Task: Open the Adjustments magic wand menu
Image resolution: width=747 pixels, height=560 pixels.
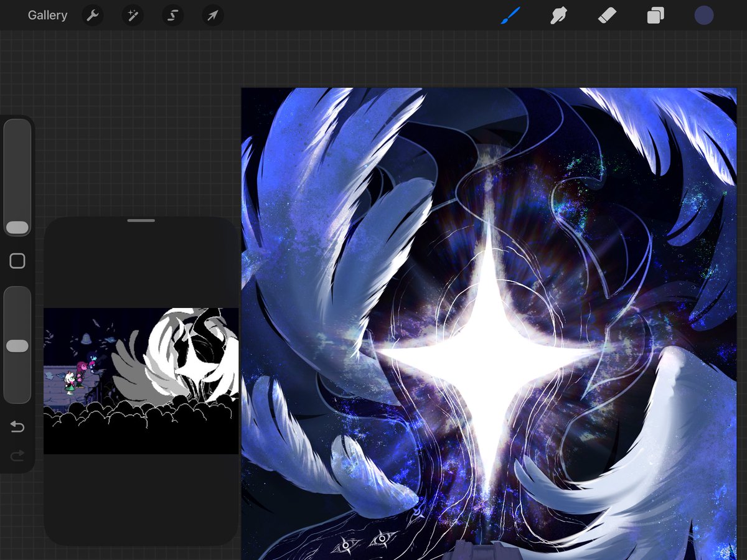Action: (x=133, y=16)
